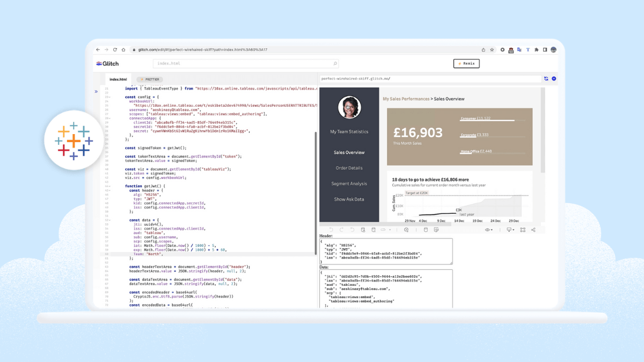Click the Tableau undo icon
Viewport: 644px width, 362px height.
coord(331,230)
